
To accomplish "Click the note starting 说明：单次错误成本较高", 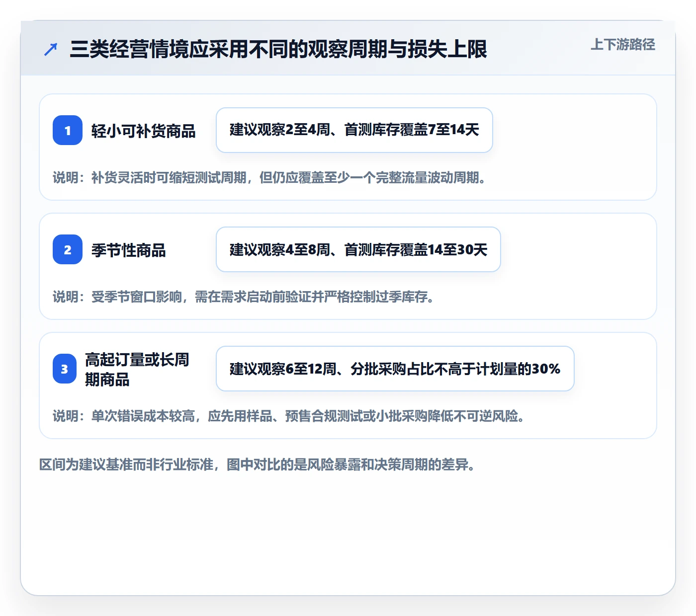I will [288, 416].
